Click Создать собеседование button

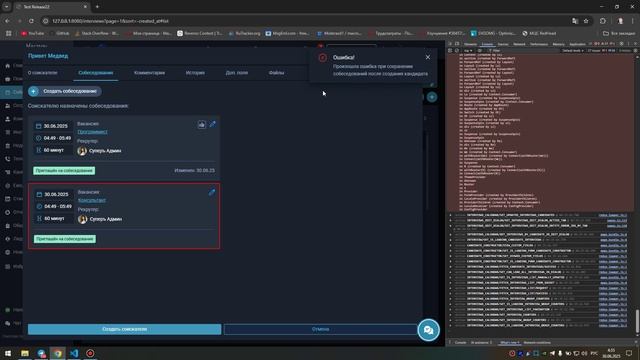tap(65, 91)
